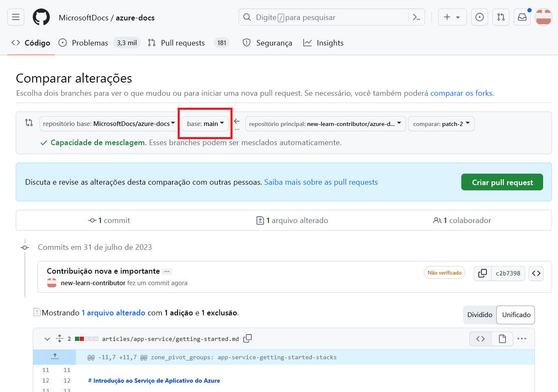Open the command palette terminal icon
Screen dimensions: 558x392
416,17
